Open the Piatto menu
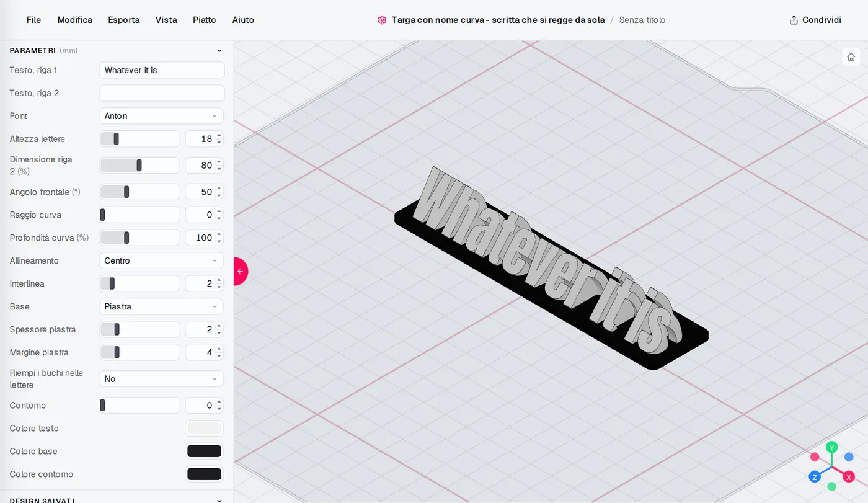The width and height of the screenshot is (868, 503). (x=205, y=20)
